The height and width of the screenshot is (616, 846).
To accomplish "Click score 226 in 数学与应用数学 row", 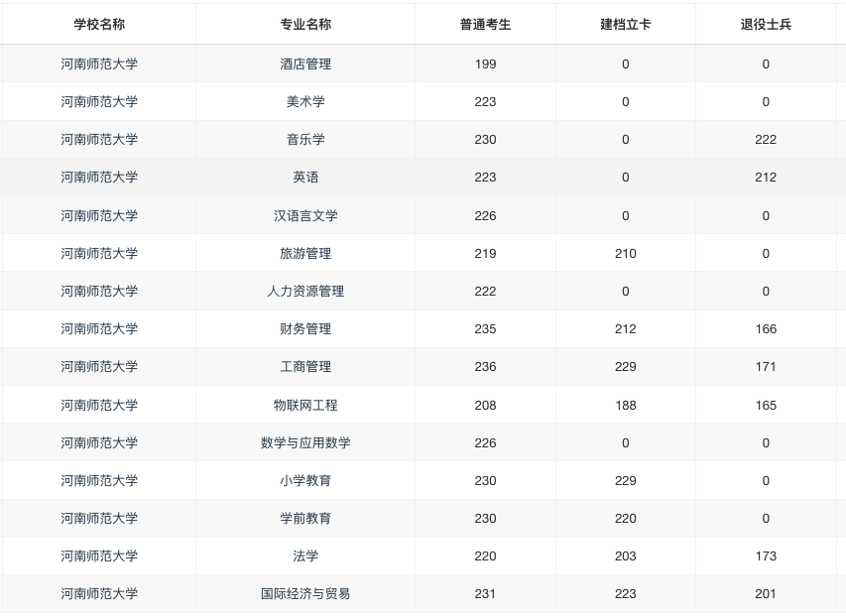I will [x=485, y=442].
